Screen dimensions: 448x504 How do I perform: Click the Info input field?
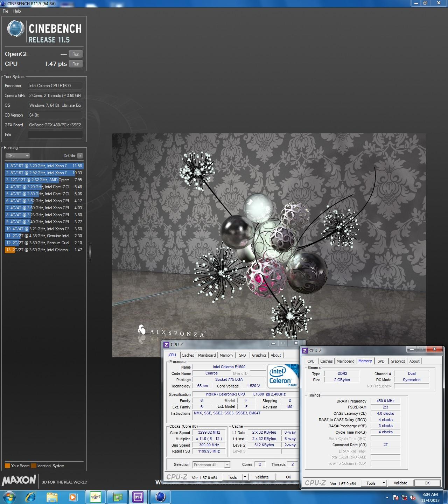point(55,135)
